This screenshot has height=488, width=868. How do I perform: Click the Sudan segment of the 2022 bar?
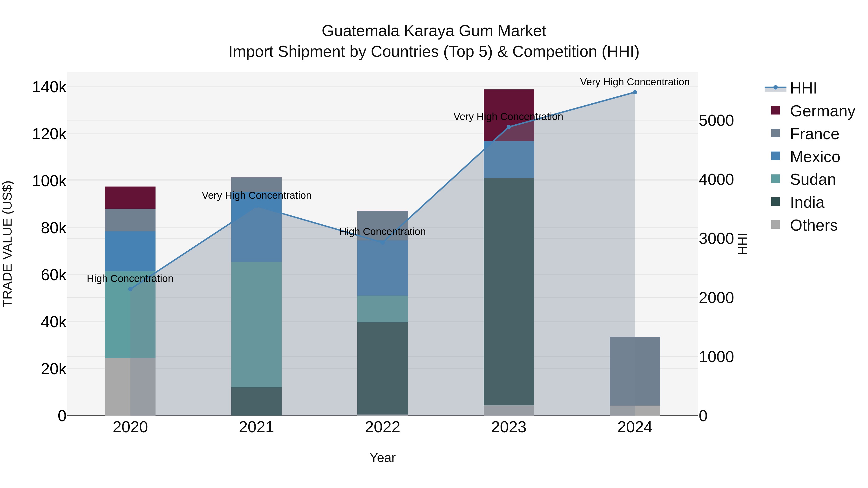point(382,309)
